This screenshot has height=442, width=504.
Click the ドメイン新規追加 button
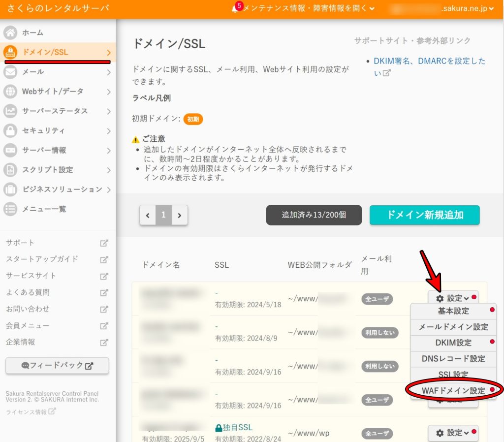coord(424,215)
